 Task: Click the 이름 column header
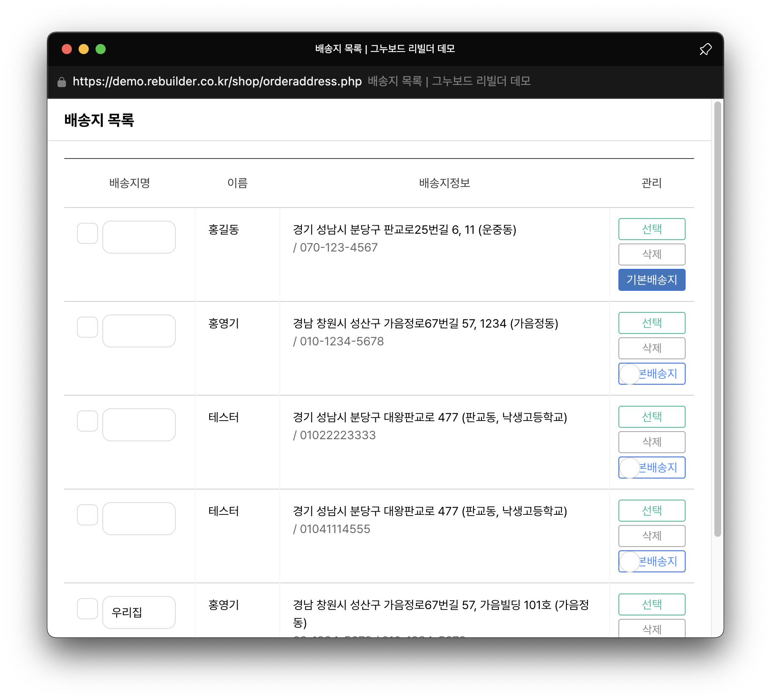[x=237, y=183]
